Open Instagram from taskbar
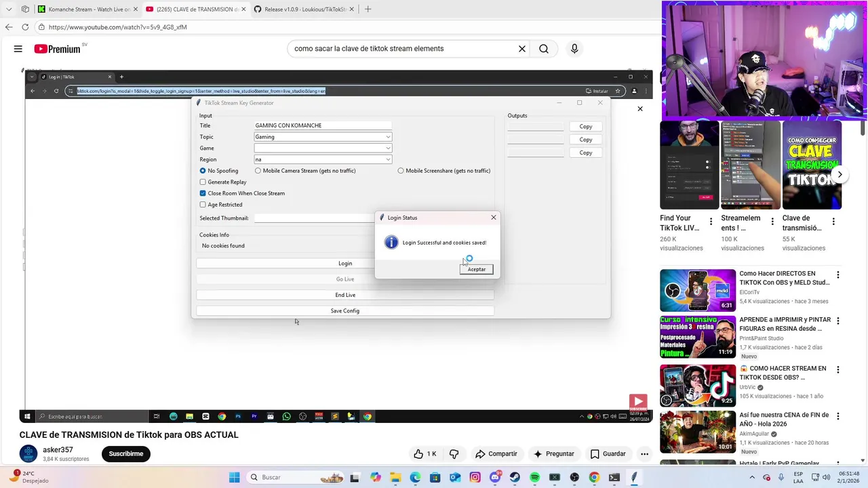This screenshot has width=868, height=488. [x=475, y=477]
